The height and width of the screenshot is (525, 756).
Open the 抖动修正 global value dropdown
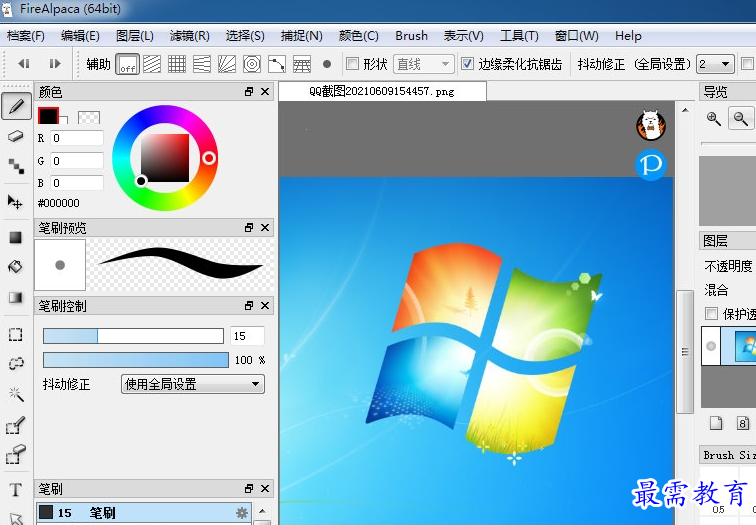716,64
